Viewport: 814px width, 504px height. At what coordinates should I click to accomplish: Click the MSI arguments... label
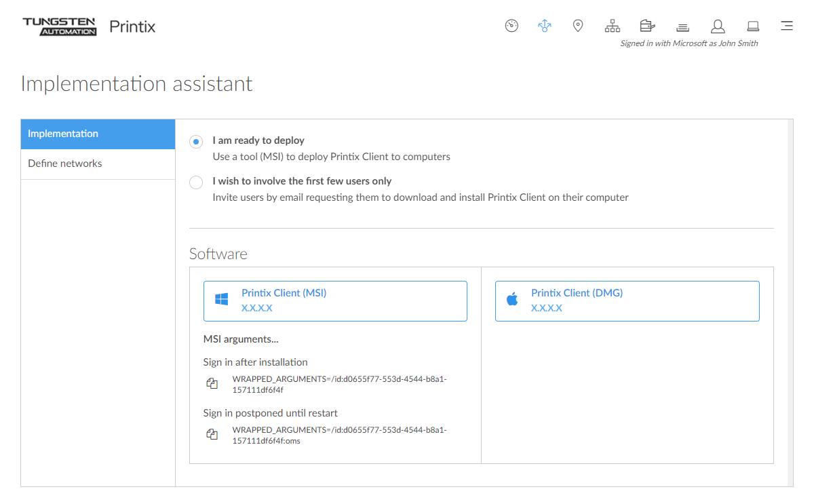coord(241,339)
